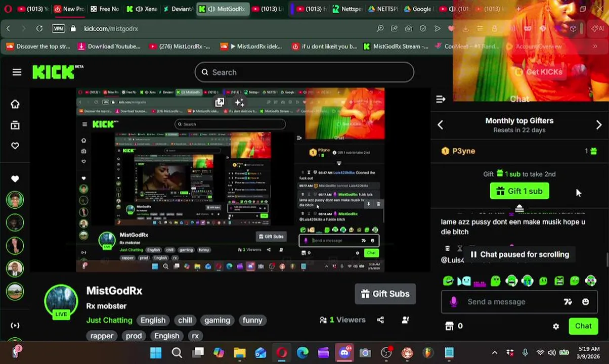This screenshot has width=609, height=364.
Task: Click the Kick logo
Action: (x=57, y=72)
